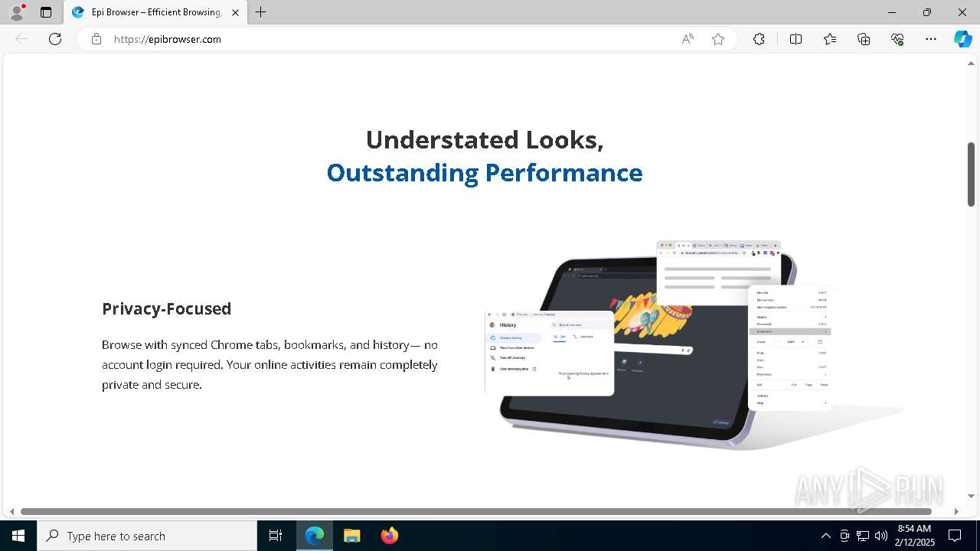The width and height of the screenshot is (980, 551).
Task: Click the Understated Looks heading
Action: [x=485, y=140]
